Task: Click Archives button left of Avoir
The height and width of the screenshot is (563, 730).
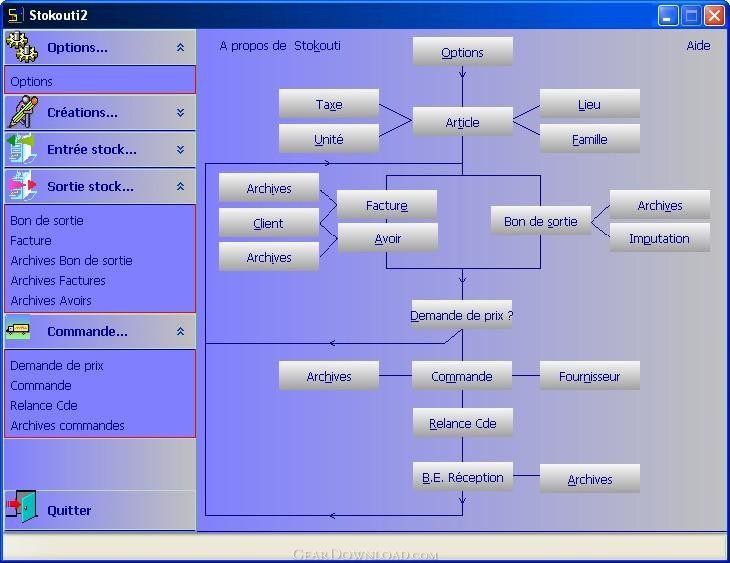Action: tap(269, 257)
